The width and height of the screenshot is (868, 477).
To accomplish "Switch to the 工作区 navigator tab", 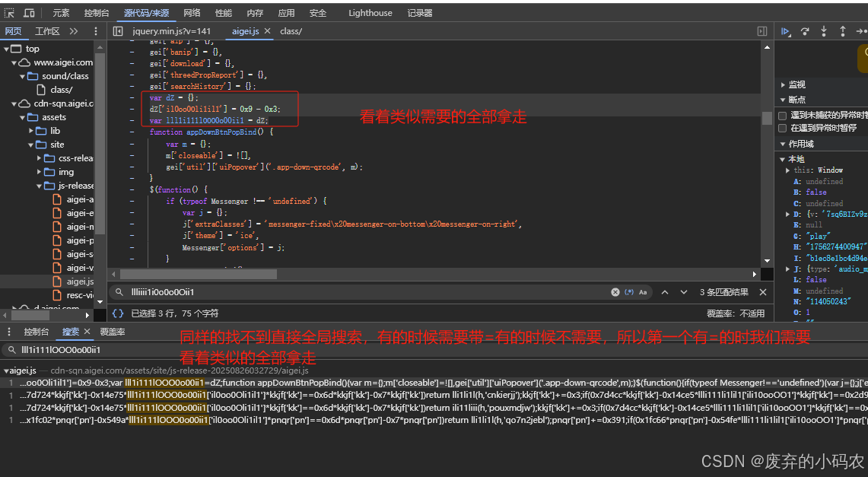I will click(47, 31).
